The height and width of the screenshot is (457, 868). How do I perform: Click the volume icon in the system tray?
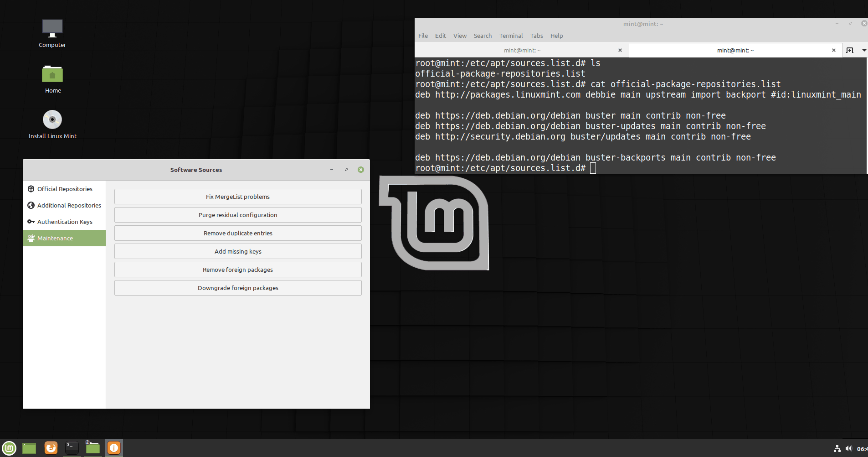click(x=848, y=448)
